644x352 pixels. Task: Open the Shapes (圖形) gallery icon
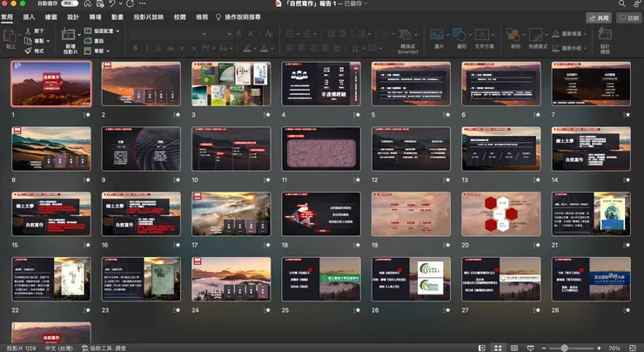point(461,35)
